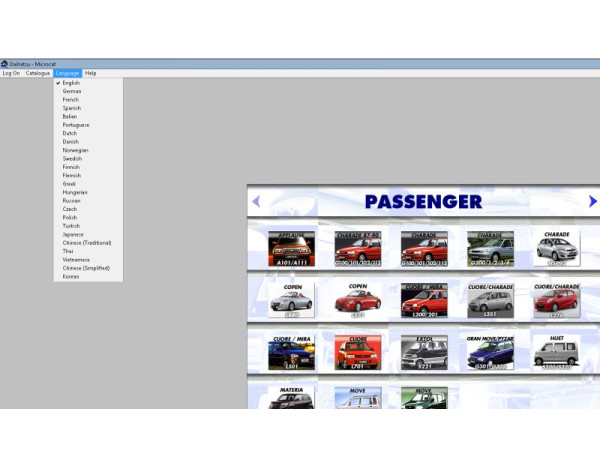
Task: Choose Chinese (Traditional) from language list
Action: click(86, 243)
